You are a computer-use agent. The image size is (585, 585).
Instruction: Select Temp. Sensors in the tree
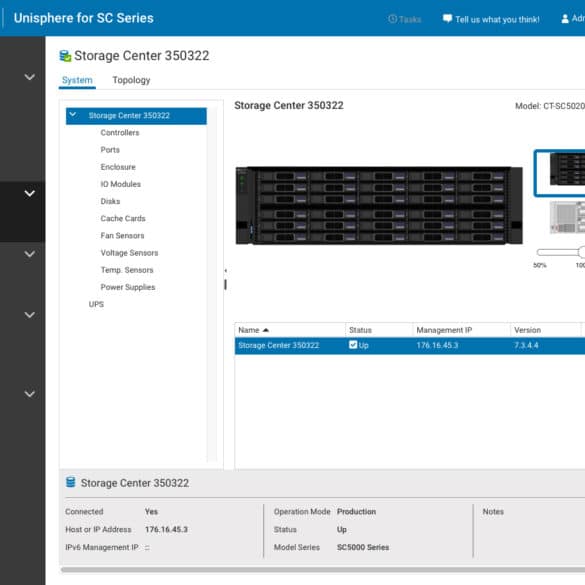point(127,270)
